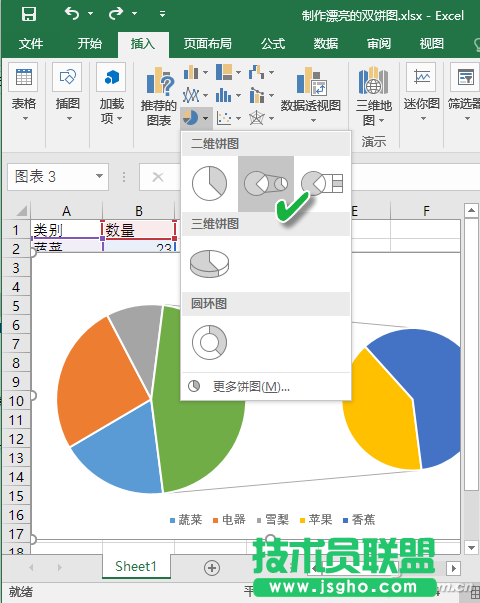Click the Save icon in quick access toolbar
Screen dimensions: 480x603
28,14
